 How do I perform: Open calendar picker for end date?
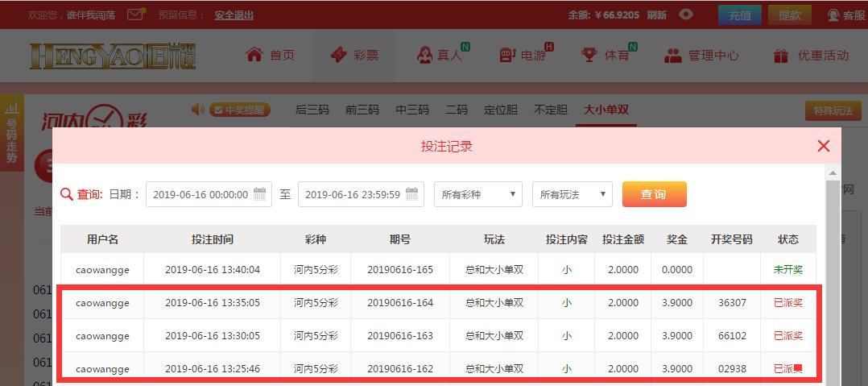coord(412,194)
